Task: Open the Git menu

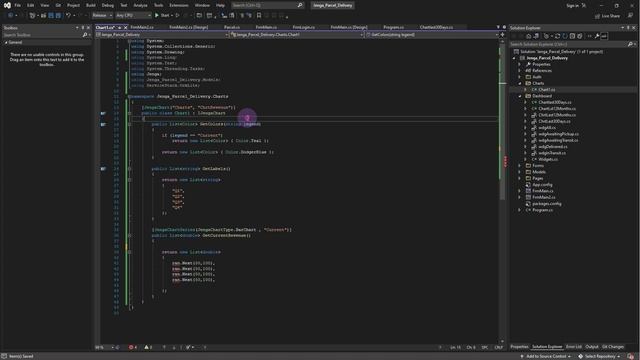Action: [58, 5]
